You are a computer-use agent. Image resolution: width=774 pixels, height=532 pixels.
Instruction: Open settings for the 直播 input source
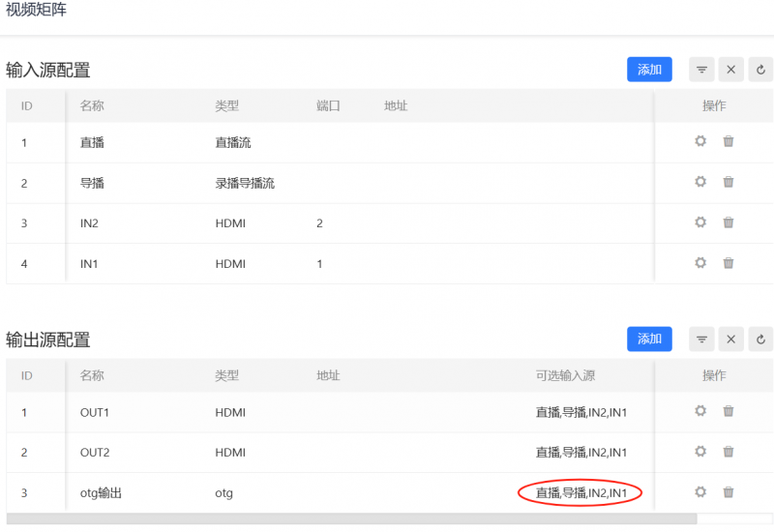[x=700, y=141]
